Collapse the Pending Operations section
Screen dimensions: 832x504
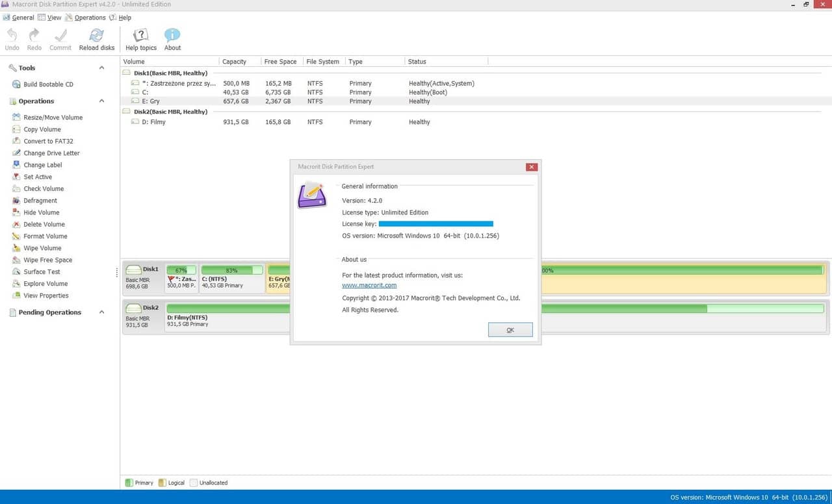[101, 312]
